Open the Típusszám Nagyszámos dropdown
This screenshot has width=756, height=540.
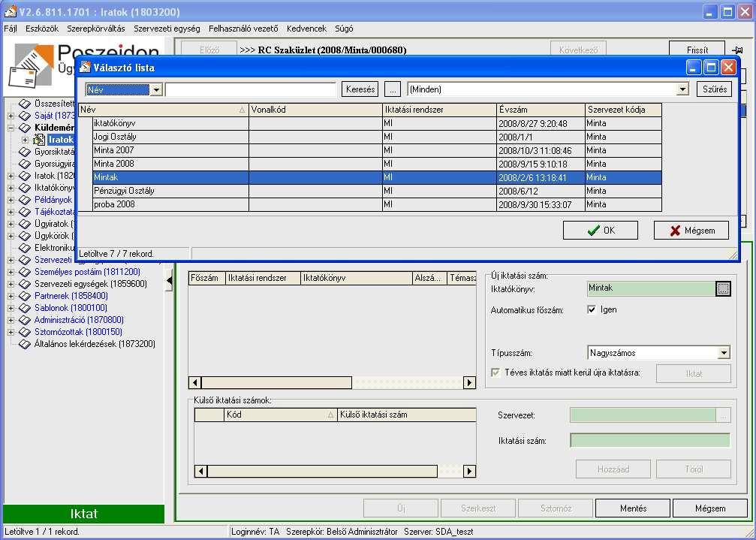[724, 353]
